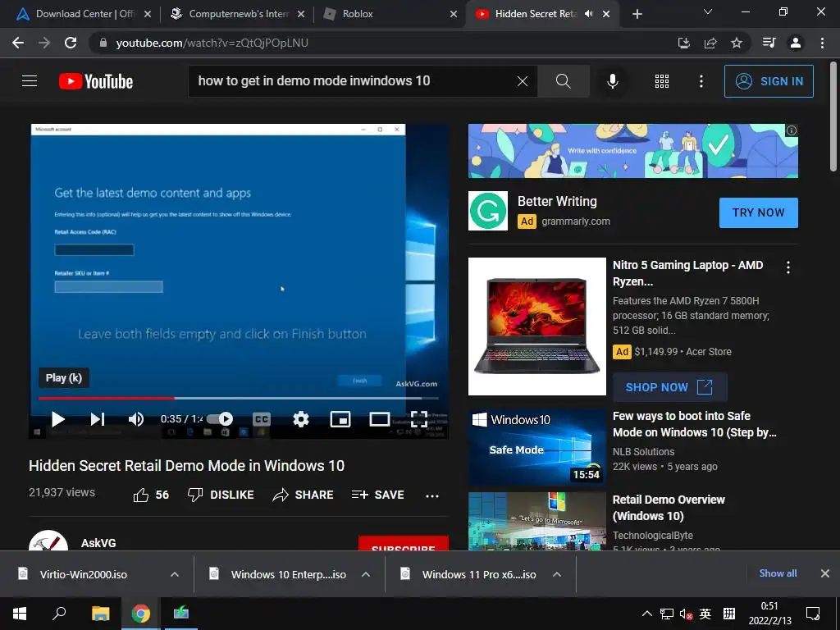Open a new browser tab

pos(637,14)
